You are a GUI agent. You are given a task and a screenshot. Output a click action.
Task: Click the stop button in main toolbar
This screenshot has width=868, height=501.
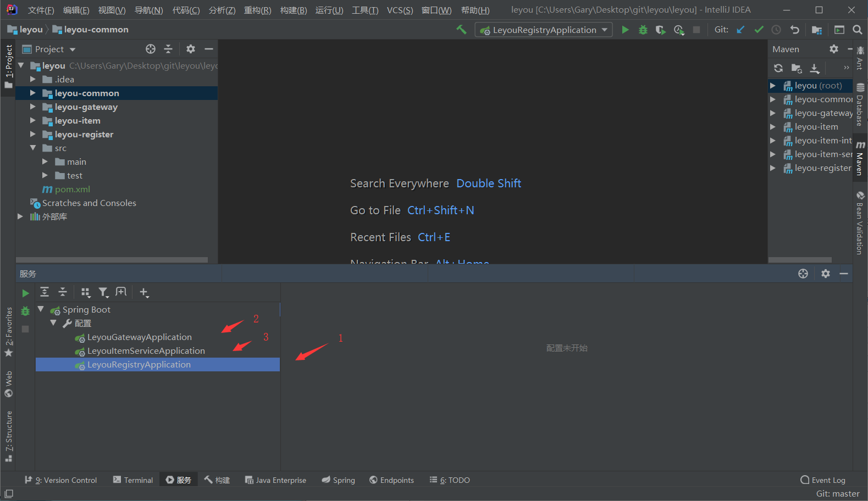[x=696, y=30]
